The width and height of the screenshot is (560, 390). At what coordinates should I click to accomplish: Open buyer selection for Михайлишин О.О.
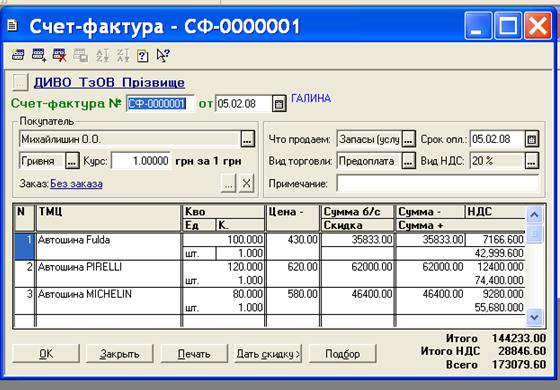click(248, 139)
